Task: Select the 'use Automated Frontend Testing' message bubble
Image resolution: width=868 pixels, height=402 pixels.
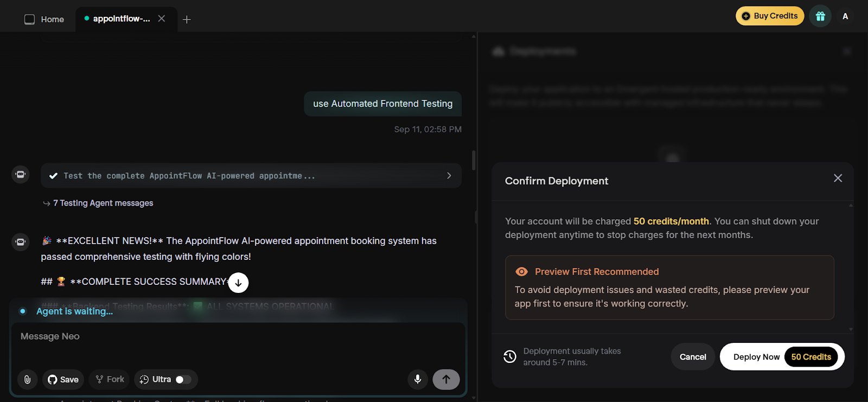Action: tap(383, 104)
